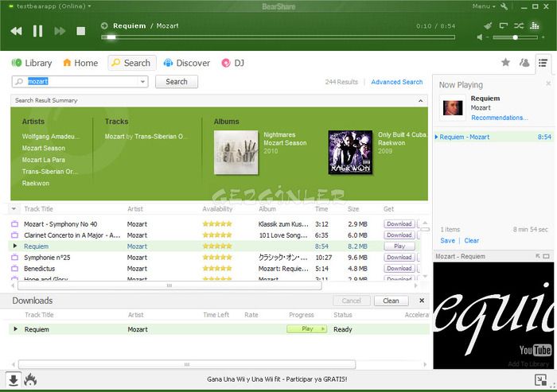
Task: Download the Symphonie n°25 track
Action: point(399,258)
